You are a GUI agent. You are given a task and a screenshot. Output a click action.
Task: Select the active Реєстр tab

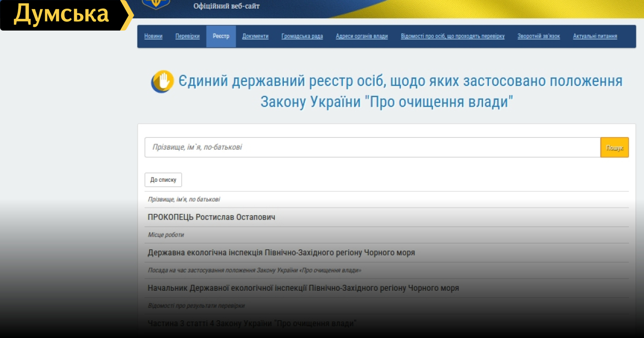click(x=221, y=36)
